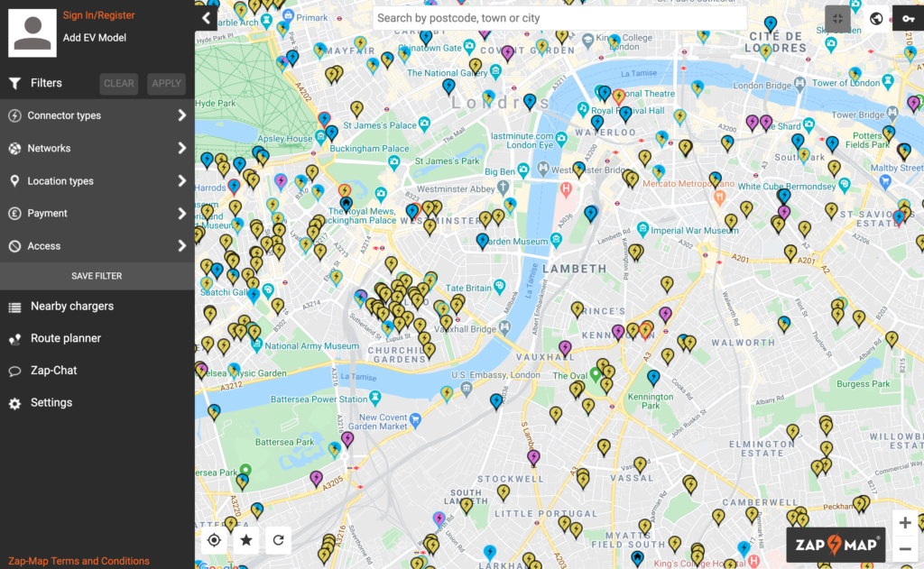Apply the selected filters
The height and width of the screenshot is (569, 924).
click(166, 84)
